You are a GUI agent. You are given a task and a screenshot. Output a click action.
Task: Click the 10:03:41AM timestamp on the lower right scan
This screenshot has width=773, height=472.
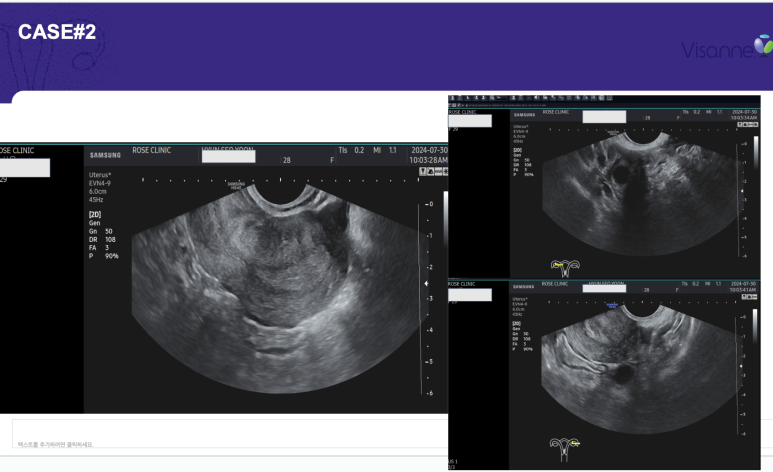coord(743,290)
